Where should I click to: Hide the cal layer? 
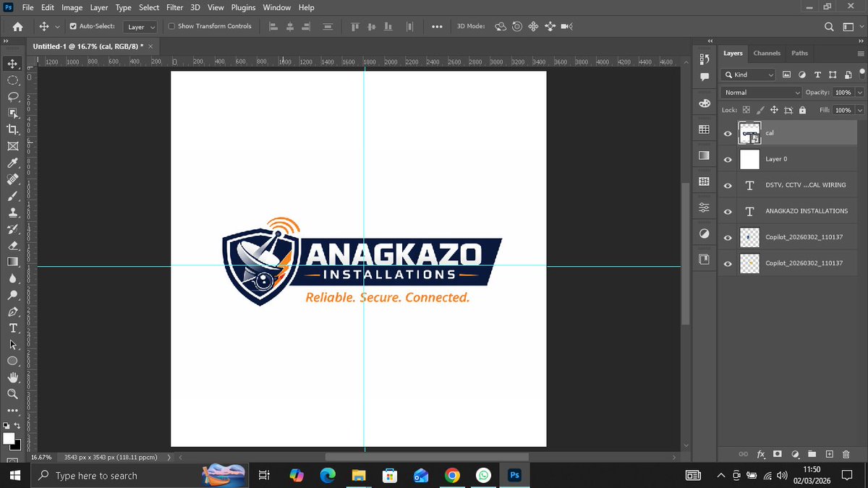[x=728, y=133]
